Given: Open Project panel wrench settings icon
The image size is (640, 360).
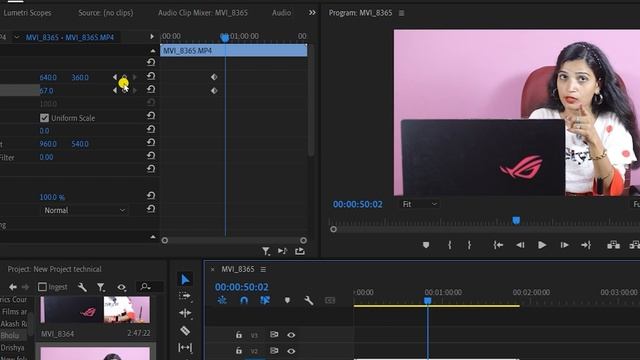Looking at the screenshot, I should [82, 287].
